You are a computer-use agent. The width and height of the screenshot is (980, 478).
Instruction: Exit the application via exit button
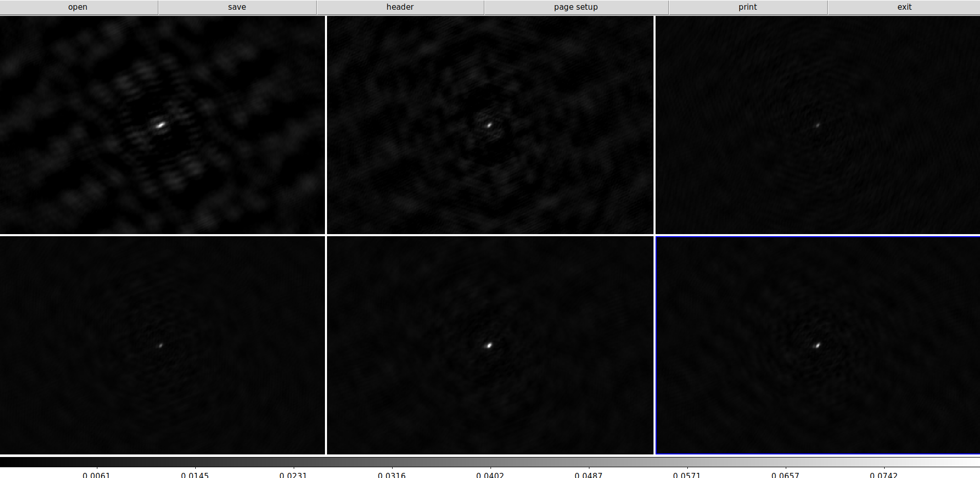[x=904, y=7]
